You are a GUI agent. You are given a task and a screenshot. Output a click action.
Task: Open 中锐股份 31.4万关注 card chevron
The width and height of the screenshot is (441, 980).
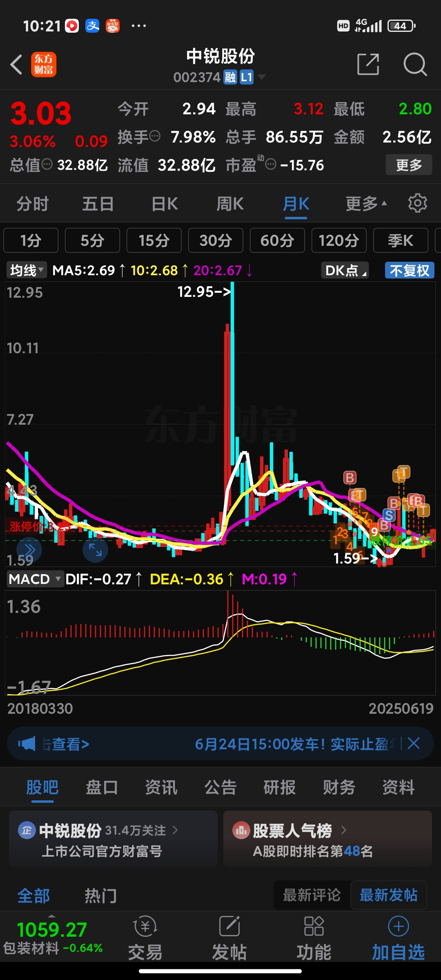[175, 830]
